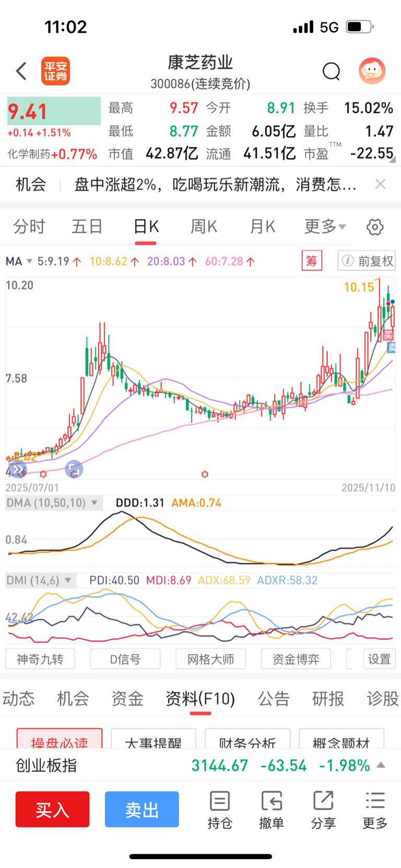Switch to 分时 chart tab
Viewport: 401px width, 868px height.
[29, 227]
